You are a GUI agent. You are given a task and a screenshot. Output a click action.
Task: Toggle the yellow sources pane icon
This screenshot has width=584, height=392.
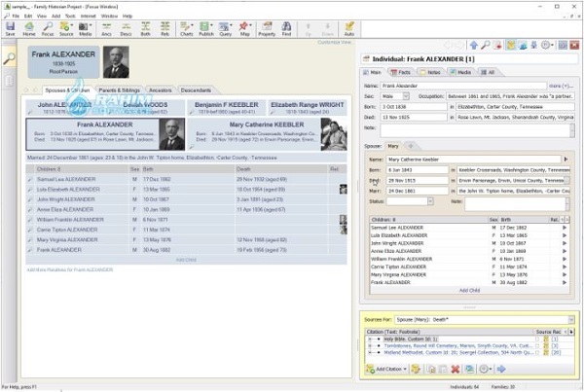coord(511,46)
